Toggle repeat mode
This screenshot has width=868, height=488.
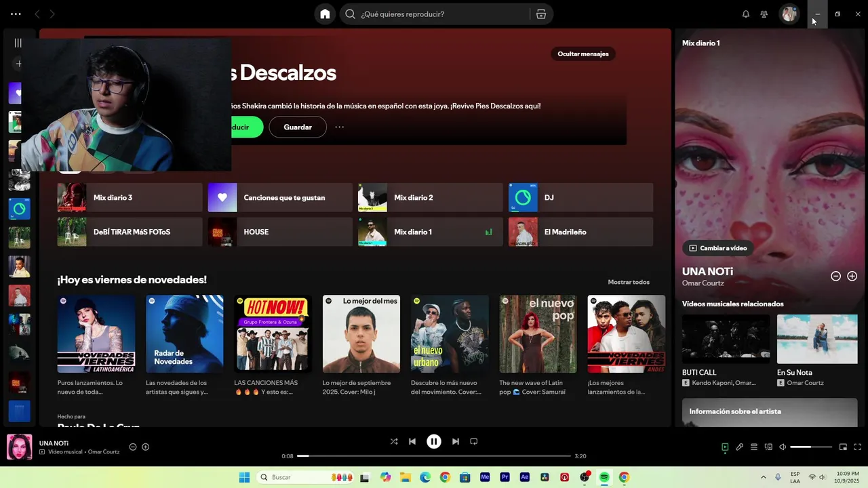coord(474,441)
